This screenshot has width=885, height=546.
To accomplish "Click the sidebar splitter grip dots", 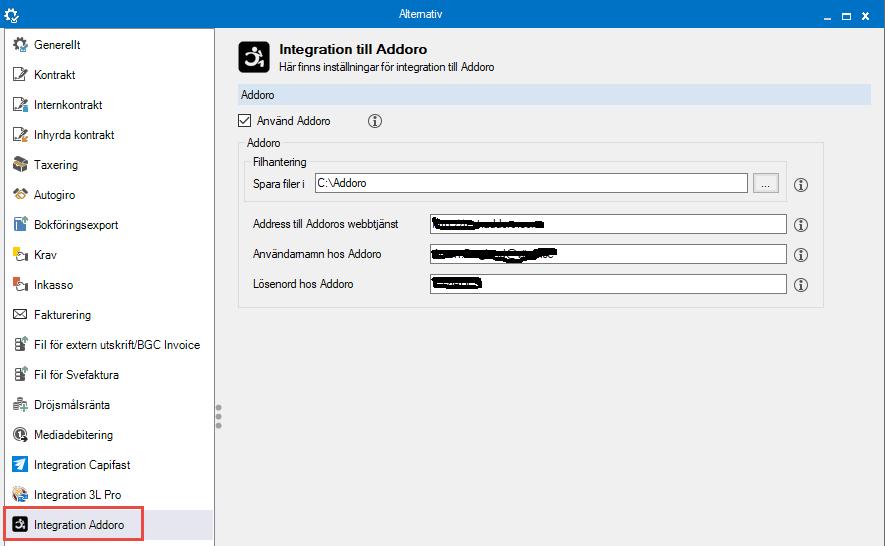I will [x=218, y=416].
